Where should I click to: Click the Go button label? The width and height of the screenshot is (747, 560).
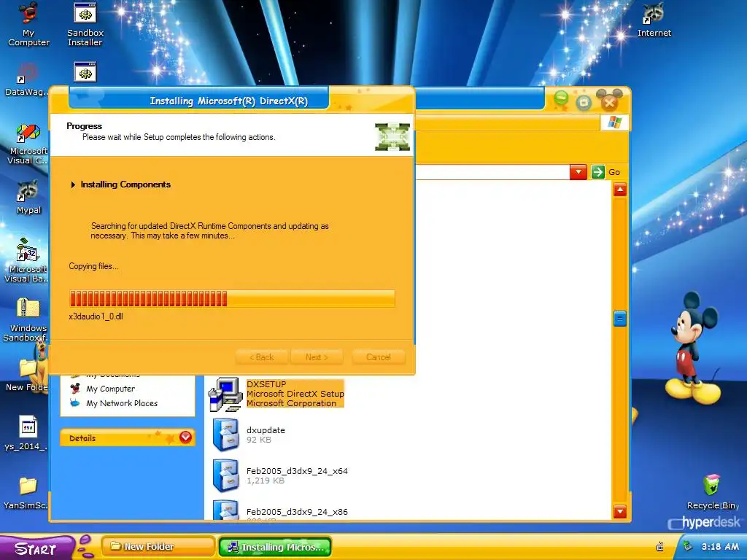click(x=614, y=172)
